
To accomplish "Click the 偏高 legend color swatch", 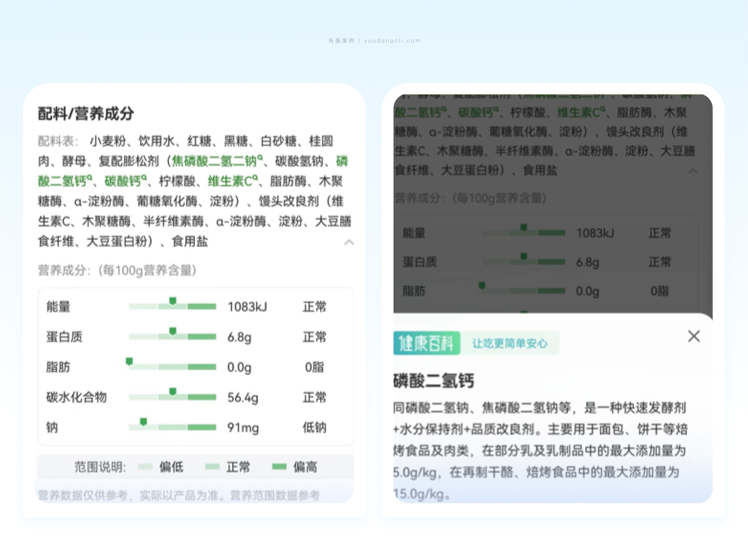I will pos(279,467).
